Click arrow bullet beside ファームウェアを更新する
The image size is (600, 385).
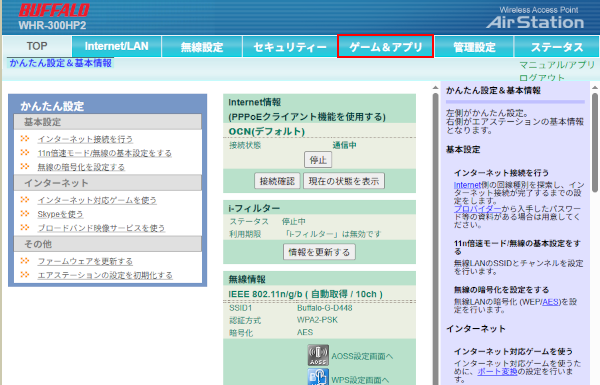tap(25, 261)
